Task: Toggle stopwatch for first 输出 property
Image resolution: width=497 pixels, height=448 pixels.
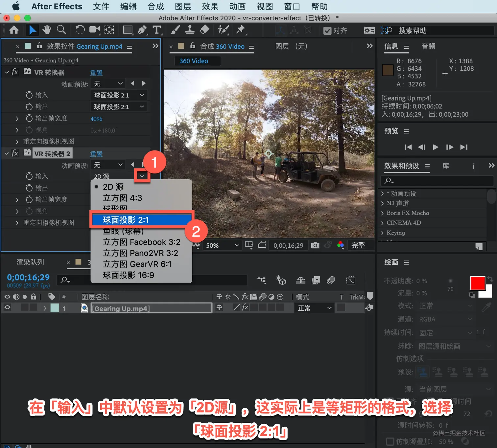Action: coord(29,106)
